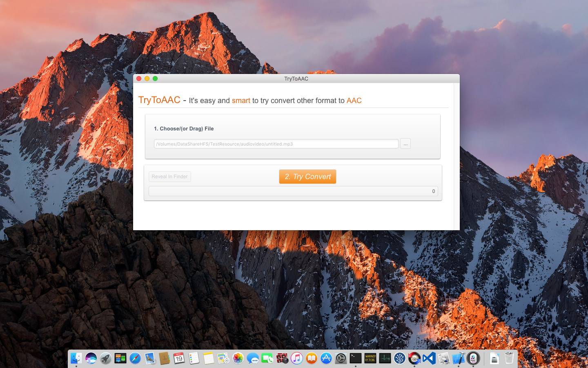Open Mail stamp icon in dock
The image size is (588, 368).
[150, 359]
